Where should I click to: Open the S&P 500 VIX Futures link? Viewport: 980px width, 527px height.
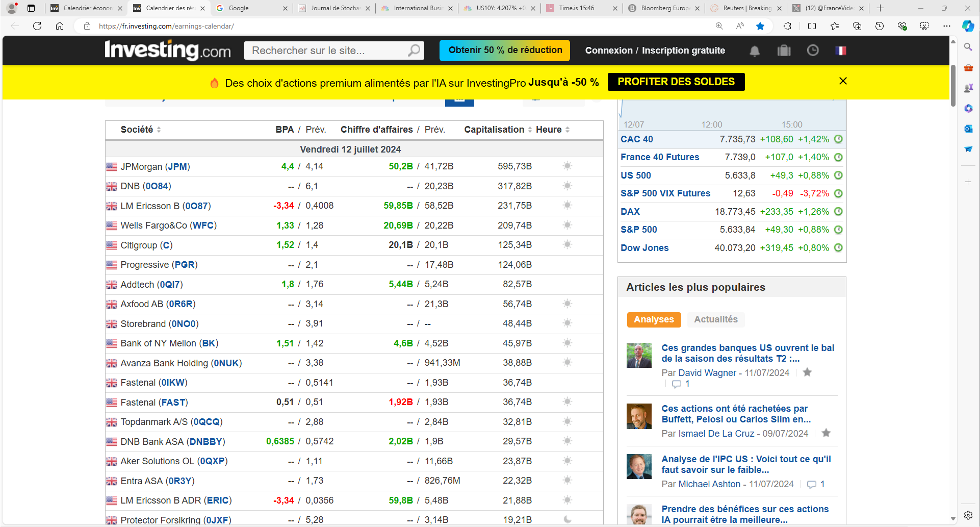(x=665, y=193)
